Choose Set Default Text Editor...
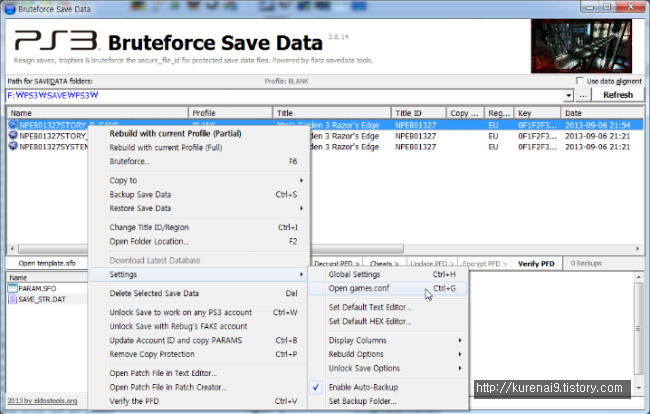Image resolution: width=650 pixels, height=414 pixels. click(x=370, y=307)
